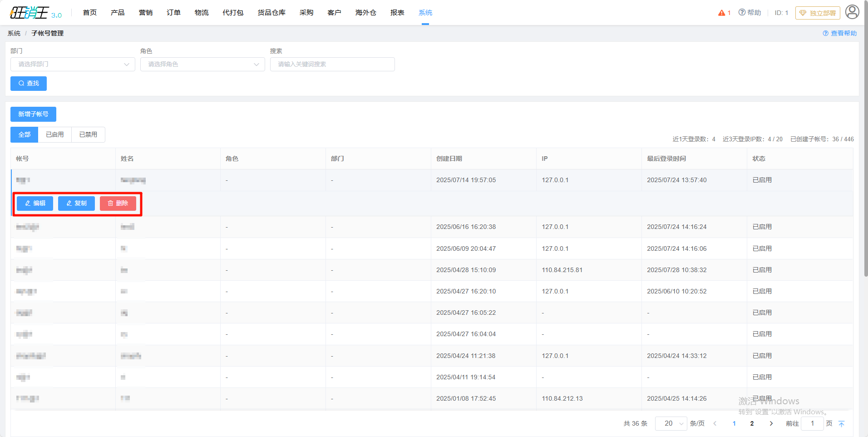868x437 pixels.
Task: Click the user avatar icon
Action: coord(852,12)
